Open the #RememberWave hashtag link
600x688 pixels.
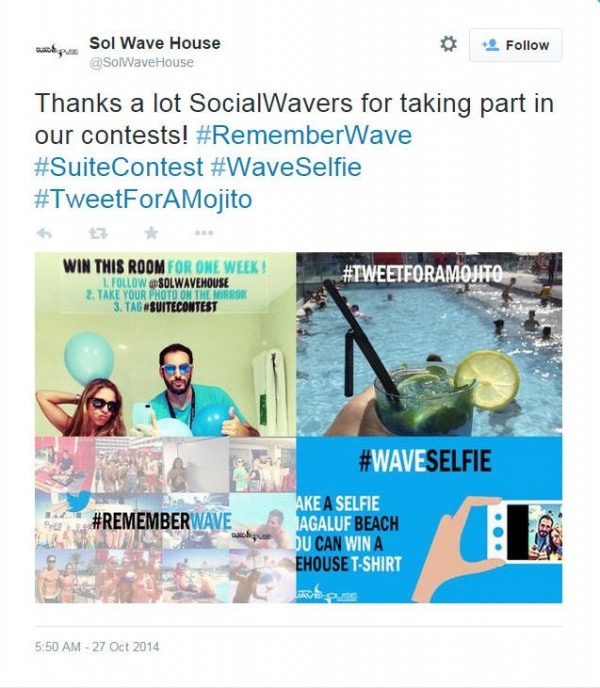coord(304,135)
